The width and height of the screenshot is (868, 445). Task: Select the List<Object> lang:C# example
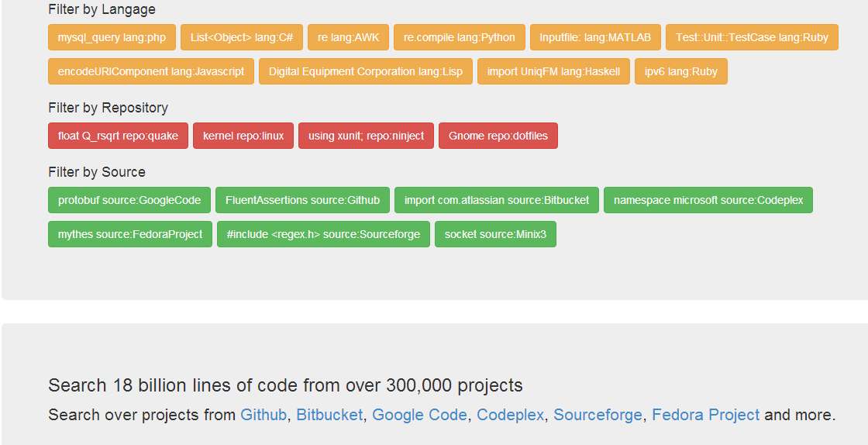click(242, 37)
